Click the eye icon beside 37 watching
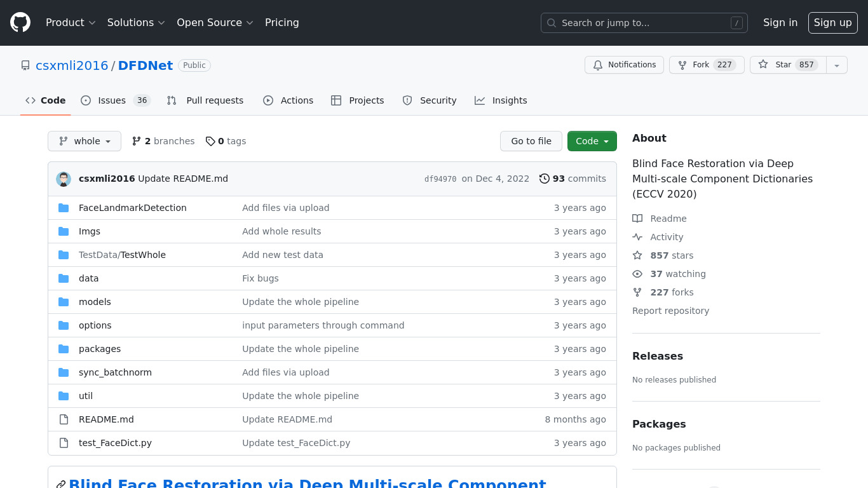 [637, 274]
